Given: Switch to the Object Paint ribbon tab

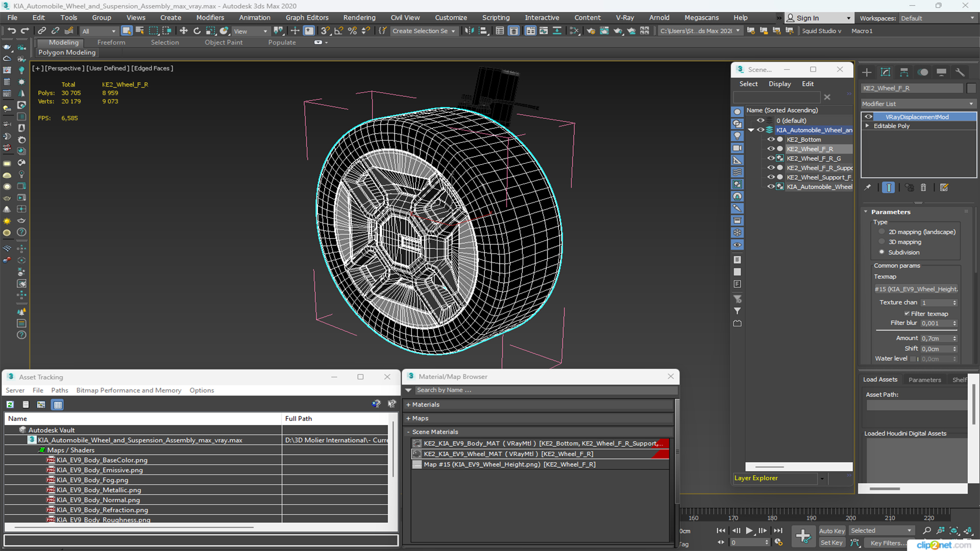Looking at the screenshot, I should click(224, 42).
